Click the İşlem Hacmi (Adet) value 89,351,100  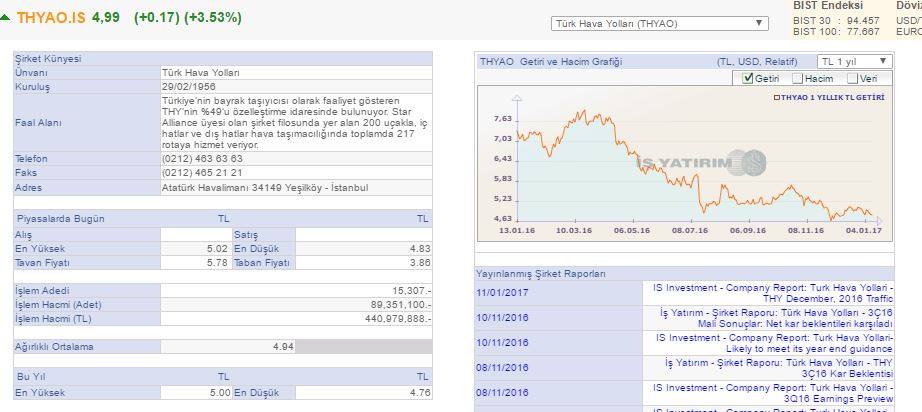click(401, 305)
